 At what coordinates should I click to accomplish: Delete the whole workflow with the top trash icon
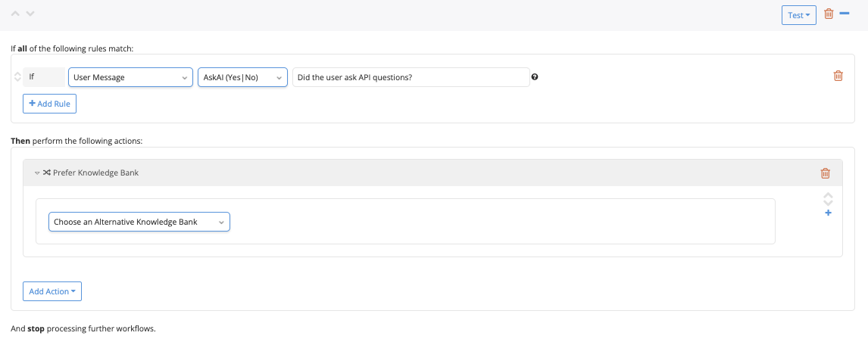(829, 14)
